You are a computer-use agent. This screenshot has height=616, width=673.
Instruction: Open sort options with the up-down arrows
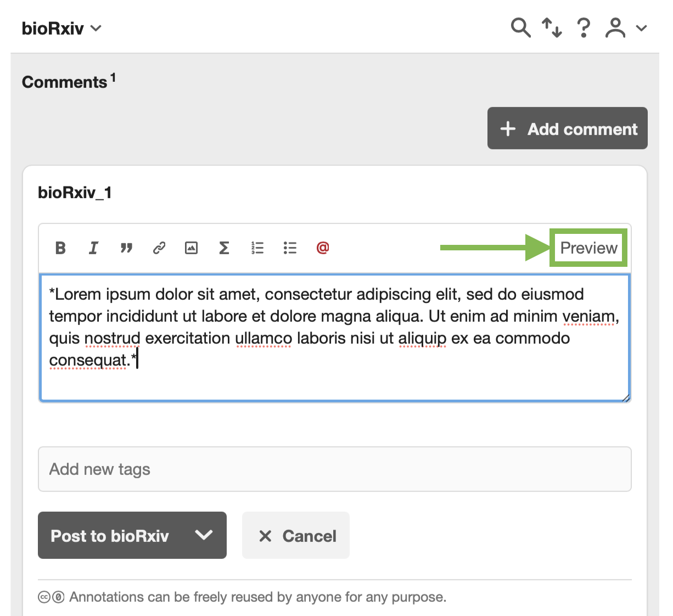click(551, 27)
